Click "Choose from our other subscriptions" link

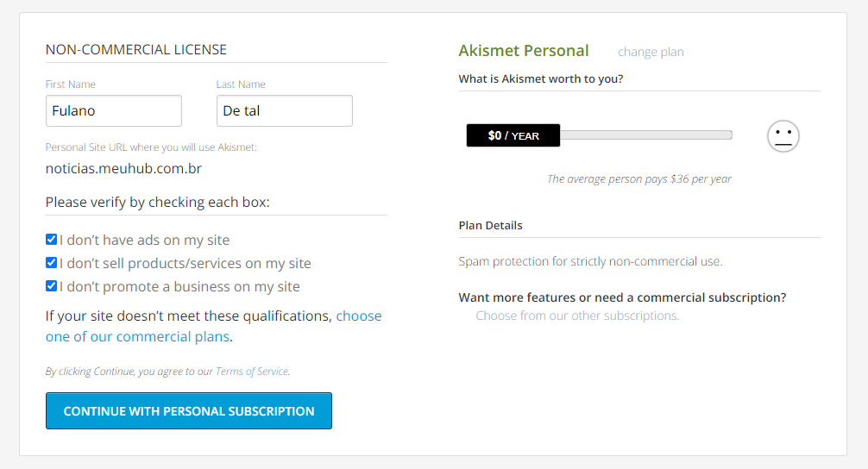577,316
